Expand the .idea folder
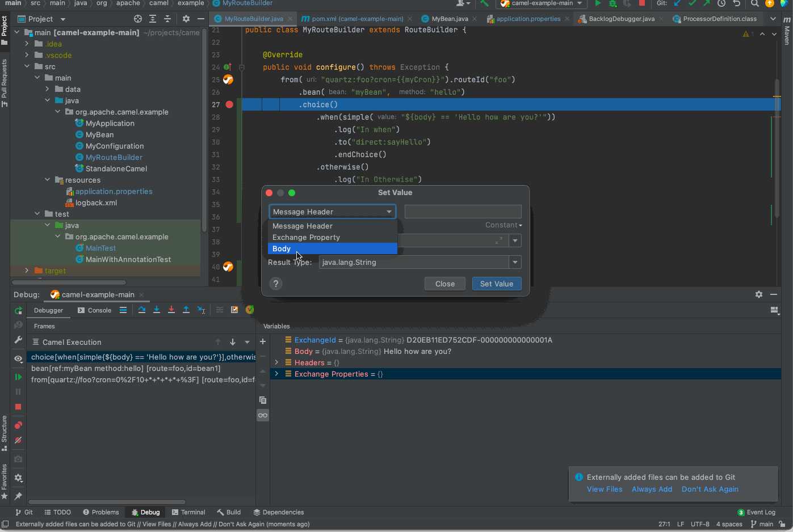The height and width of the screenshot is (532, 793). coord(27,44)
